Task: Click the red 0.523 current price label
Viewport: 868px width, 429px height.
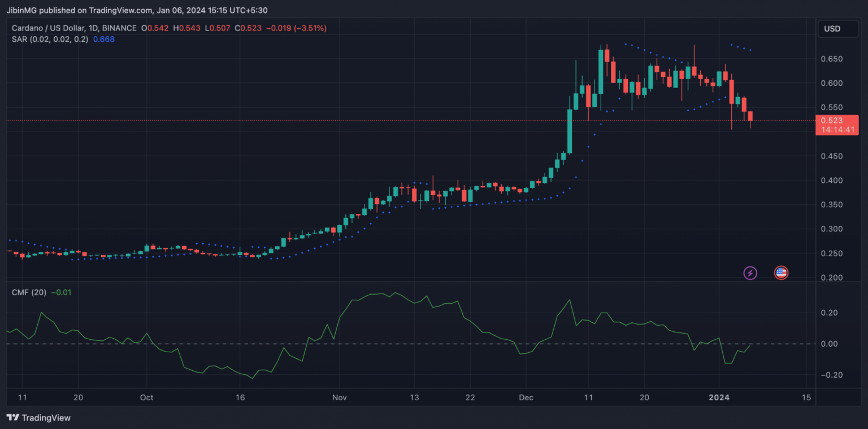Action: click(x=837, y=120)
